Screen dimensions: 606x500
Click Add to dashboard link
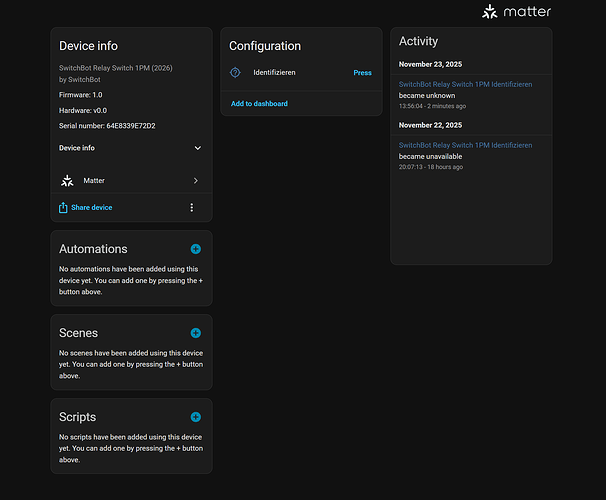point(259,104)
